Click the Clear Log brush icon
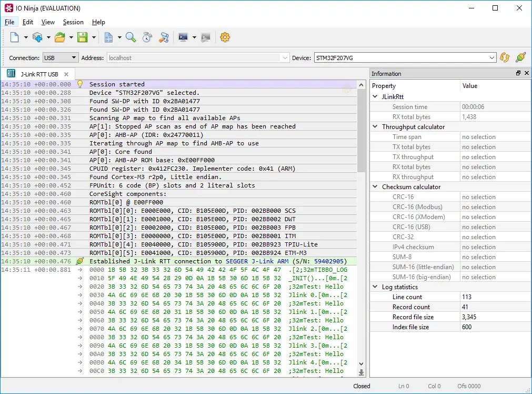The height and width of the screenshot is (394, 532). 164,37
